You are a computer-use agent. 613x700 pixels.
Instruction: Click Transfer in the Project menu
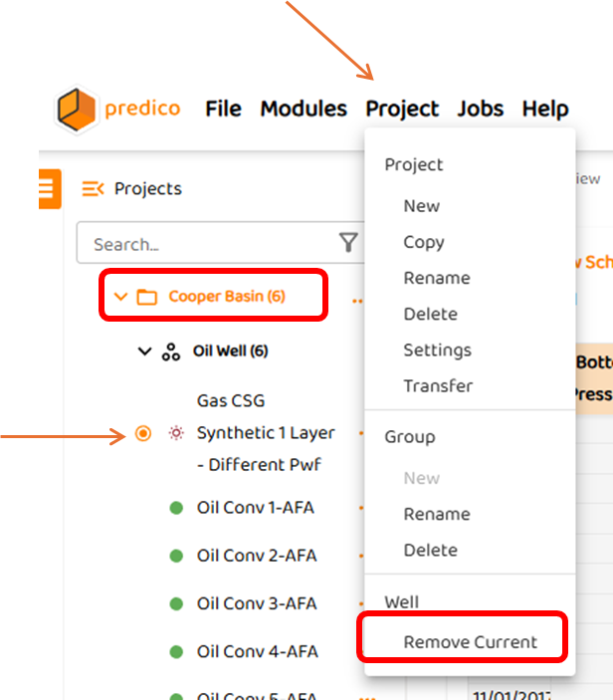pyautogui.click(x=438, y=385)
